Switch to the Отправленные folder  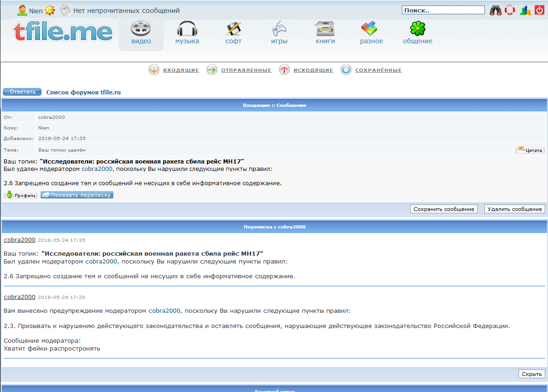(246, 70)
